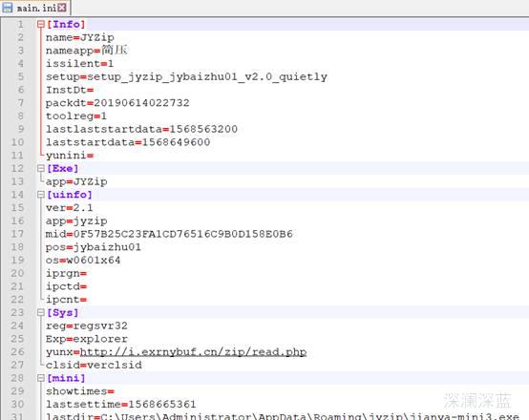Click the app=JYZip line

tap(76, 181)
